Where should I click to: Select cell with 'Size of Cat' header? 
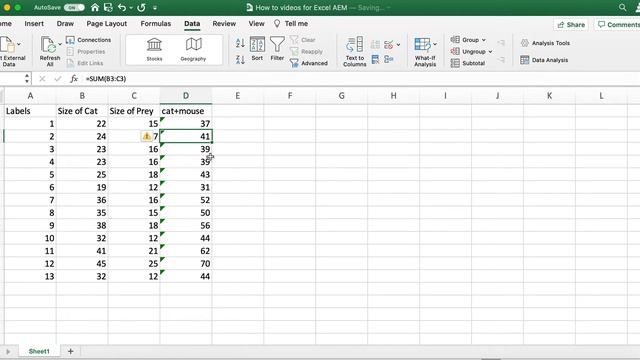point(82,111)
